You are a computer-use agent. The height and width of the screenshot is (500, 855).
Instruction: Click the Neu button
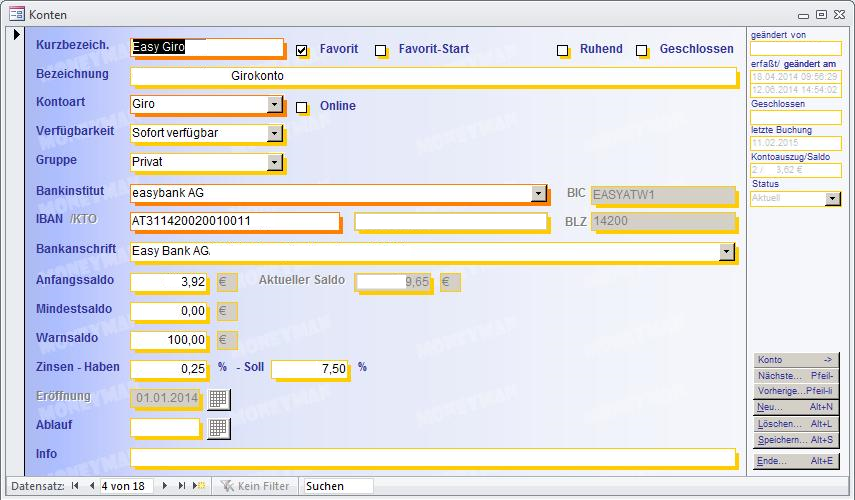795,408
